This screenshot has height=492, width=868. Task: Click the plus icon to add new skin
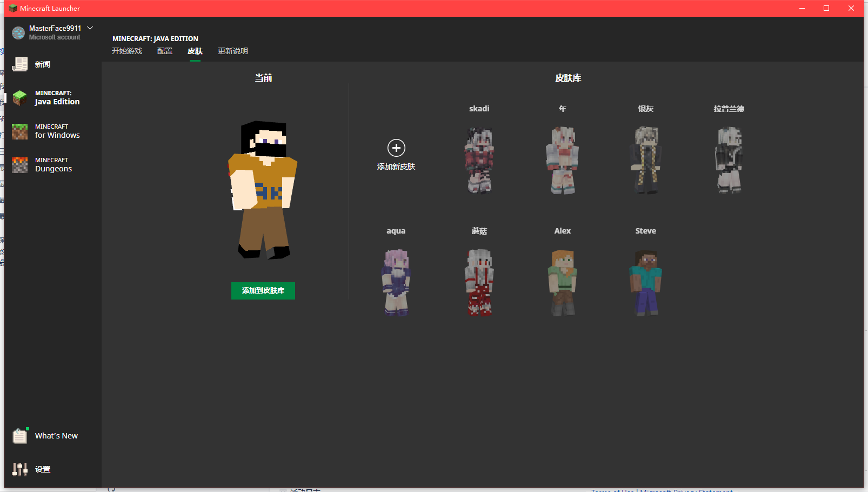point(396,148)
